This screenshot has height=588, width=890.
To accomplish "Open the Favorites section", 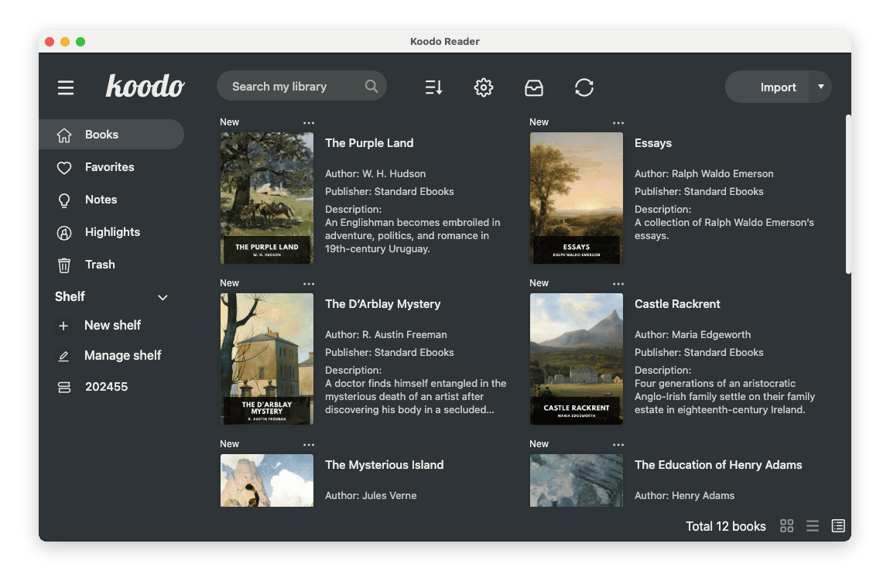I will [x=109, y=167].
